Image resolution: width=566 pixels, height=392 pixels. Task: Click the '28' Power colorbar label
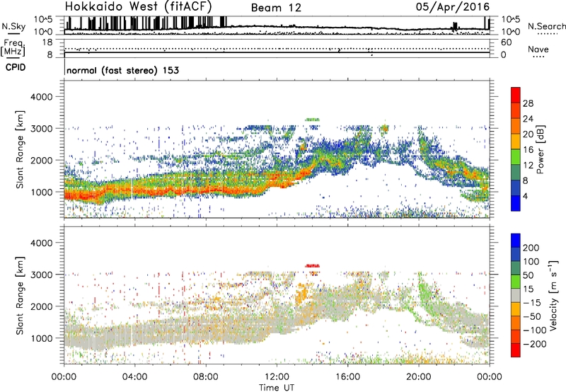tap(528, 103)
